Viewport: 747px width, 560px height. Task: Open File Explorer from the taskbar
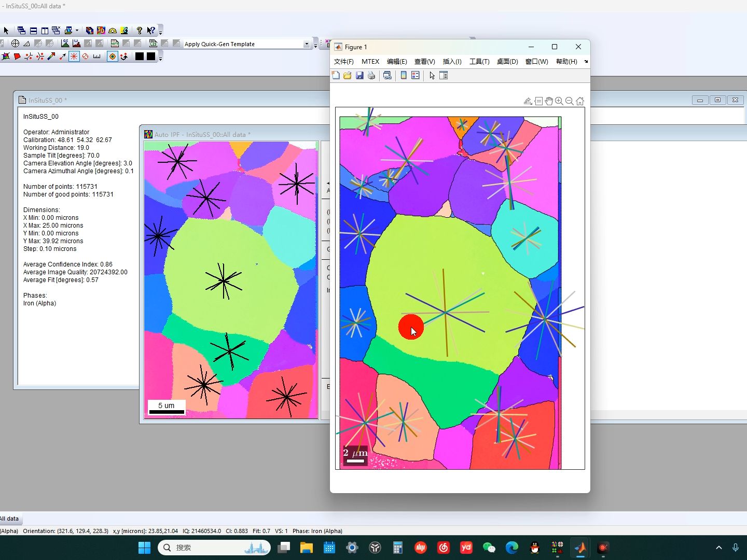click(x=307, y=548)
